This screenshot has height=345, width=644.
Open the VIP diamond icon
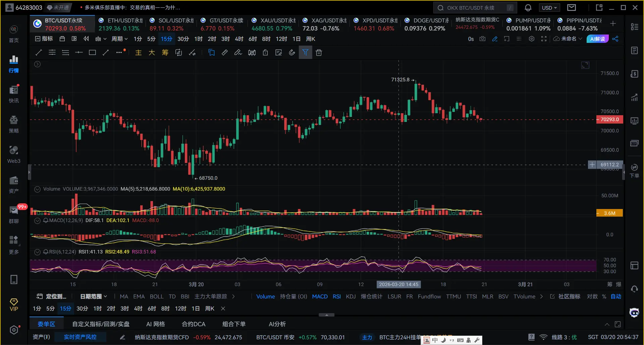(14, 305)
